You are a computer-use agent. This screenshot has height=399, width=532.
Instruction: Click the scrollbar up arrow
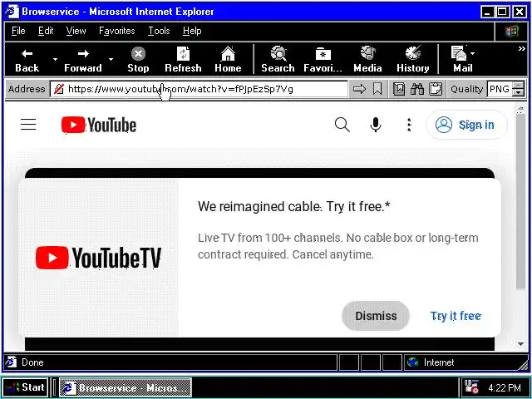pyautogui.click(x=520, y=109)
